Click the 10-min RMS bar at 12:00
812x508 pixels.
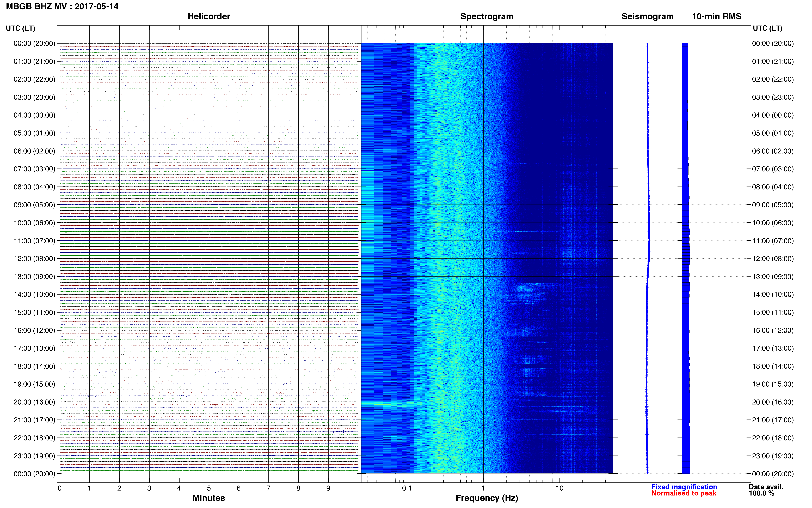click(x=686, y=260)
